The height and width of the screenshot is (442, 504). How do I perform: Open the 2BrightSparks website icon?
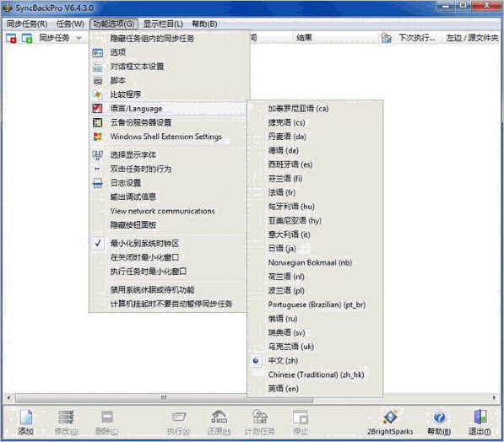(x=391, y=417)
